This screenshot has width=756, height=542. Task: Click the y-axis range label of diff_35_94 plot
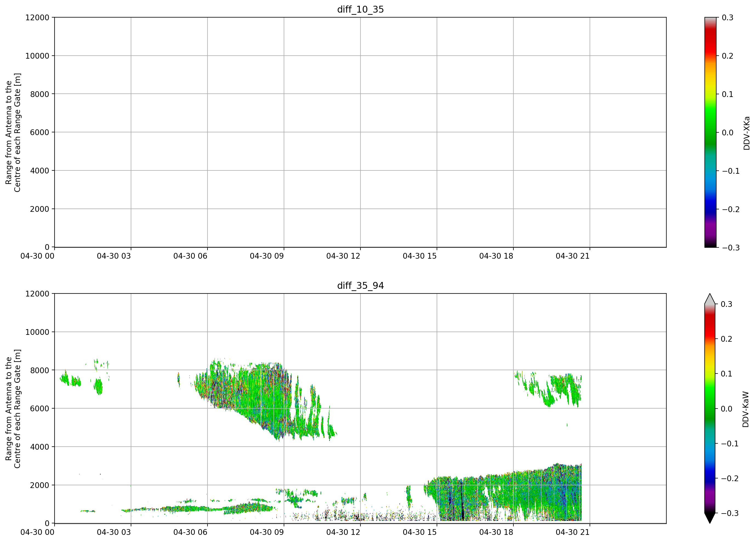click(13, 408)
